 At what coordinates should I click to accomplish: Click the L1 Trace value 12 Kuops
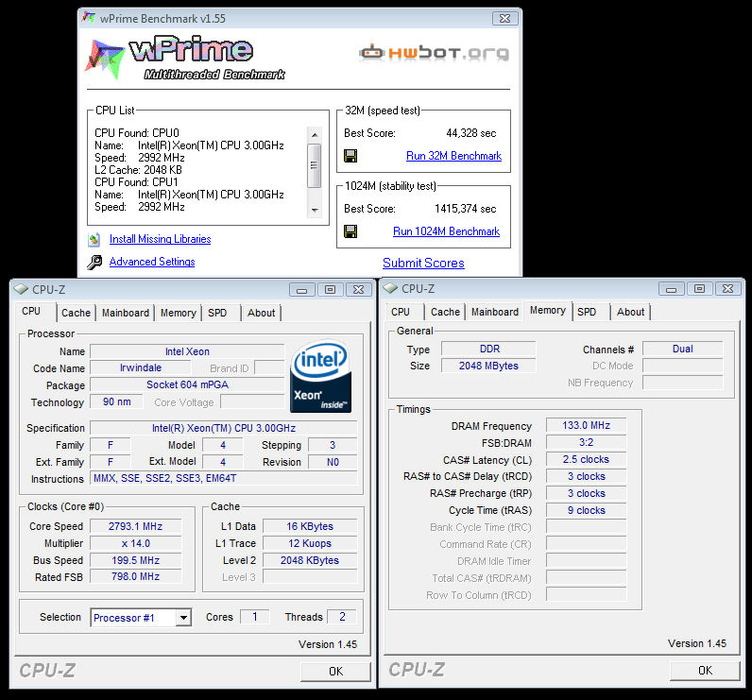coord(310,543)
